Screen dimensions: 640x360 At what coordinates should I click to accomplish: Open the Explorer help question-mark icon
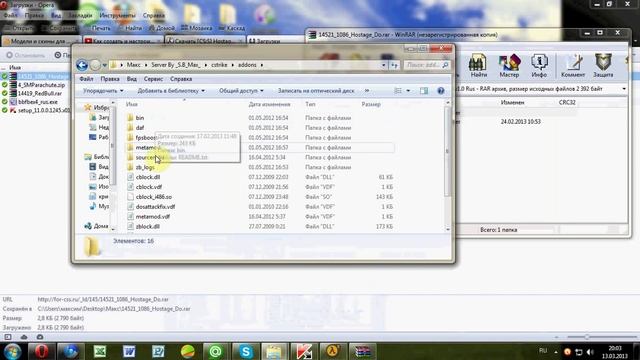point(440,91)
